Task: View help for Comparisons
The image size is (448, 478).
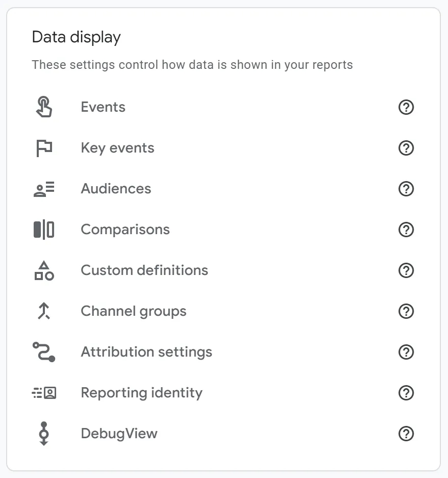Action: 406,230
